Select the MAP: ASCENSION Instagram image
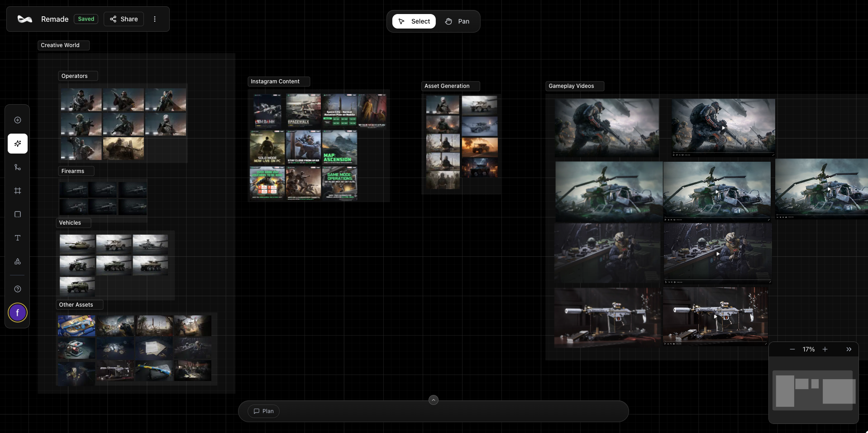The image size is (868, 433). (339, 147)
